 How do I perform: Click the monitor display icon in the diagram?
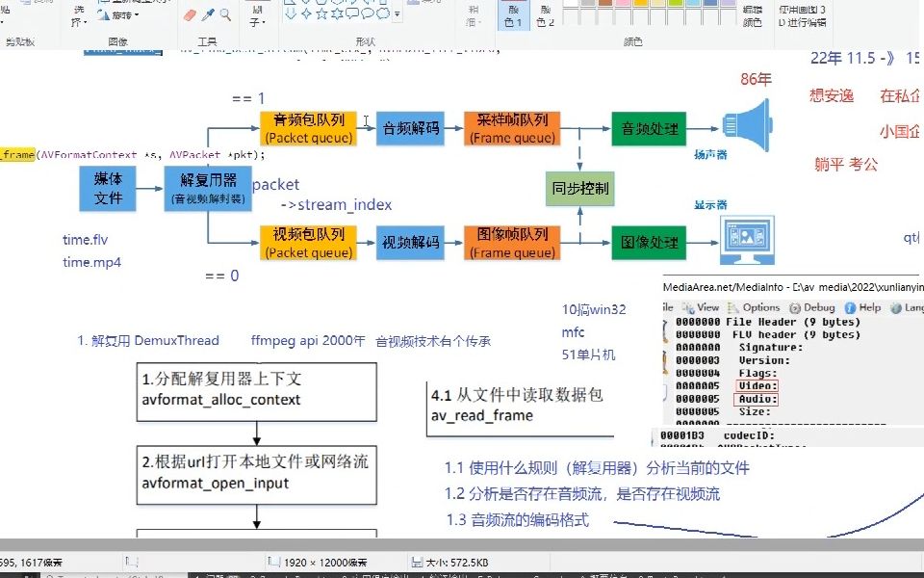click(x=747, y=240)
